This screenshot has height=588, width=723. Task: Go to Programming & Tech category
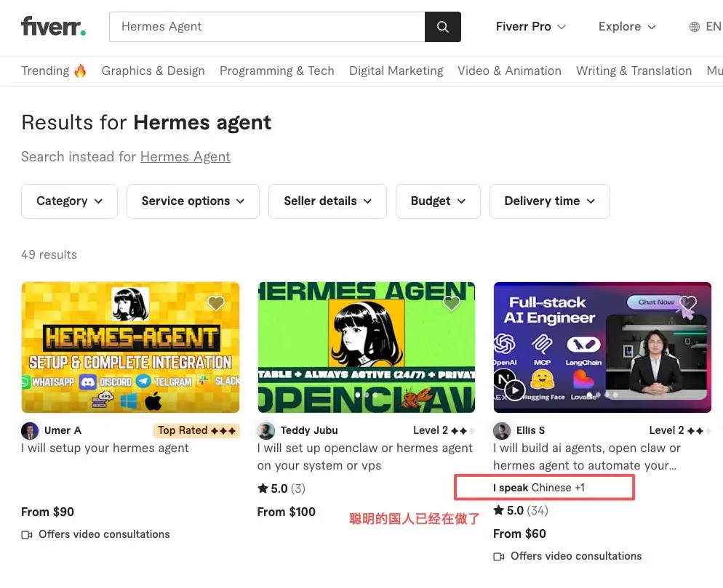point(276,71)
